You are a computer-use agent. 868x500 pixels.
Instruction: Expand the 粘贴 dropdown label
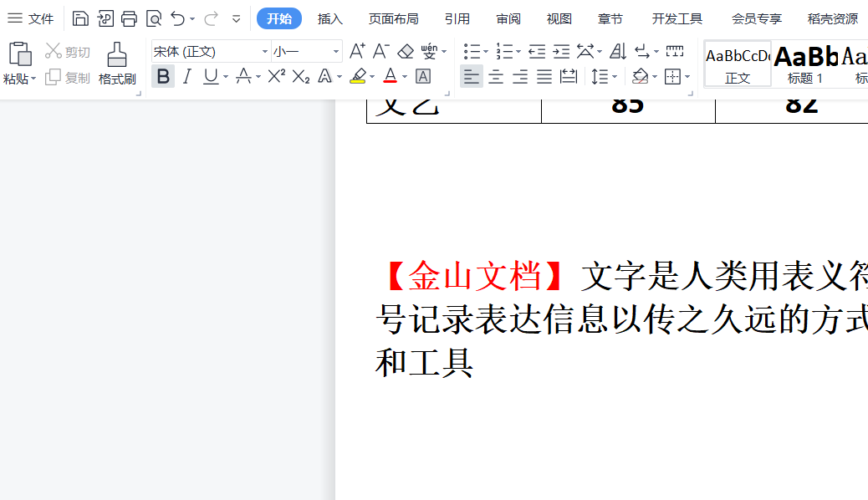[x=20, y=79]
